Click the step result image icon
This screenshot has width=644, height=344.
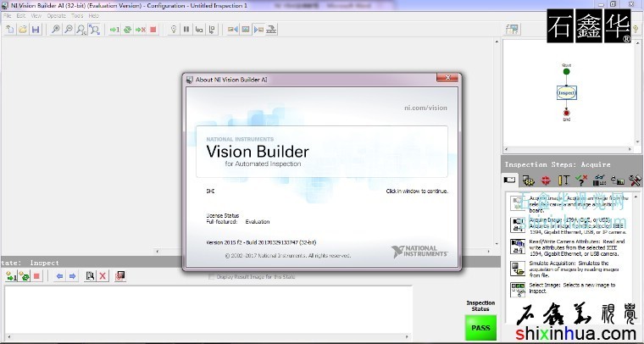(120, 276)
